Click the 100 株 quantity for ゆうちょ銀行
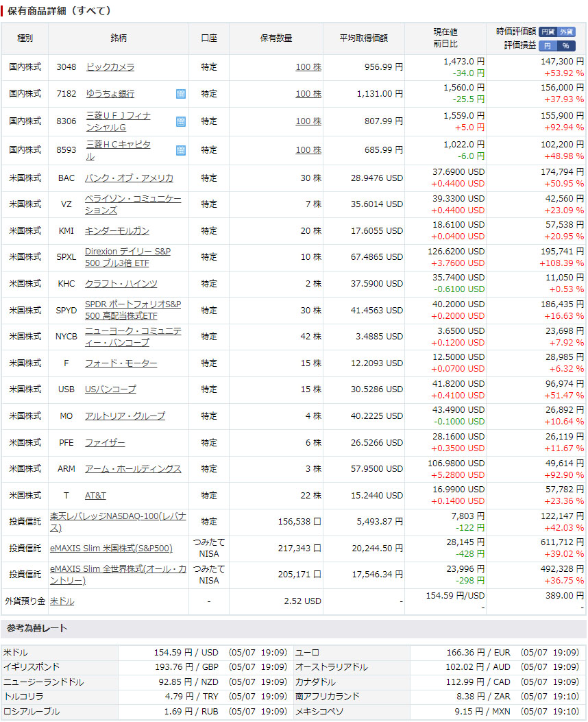Screen dimensions: 588x722 pyautogui.click(x=308, y=94)
